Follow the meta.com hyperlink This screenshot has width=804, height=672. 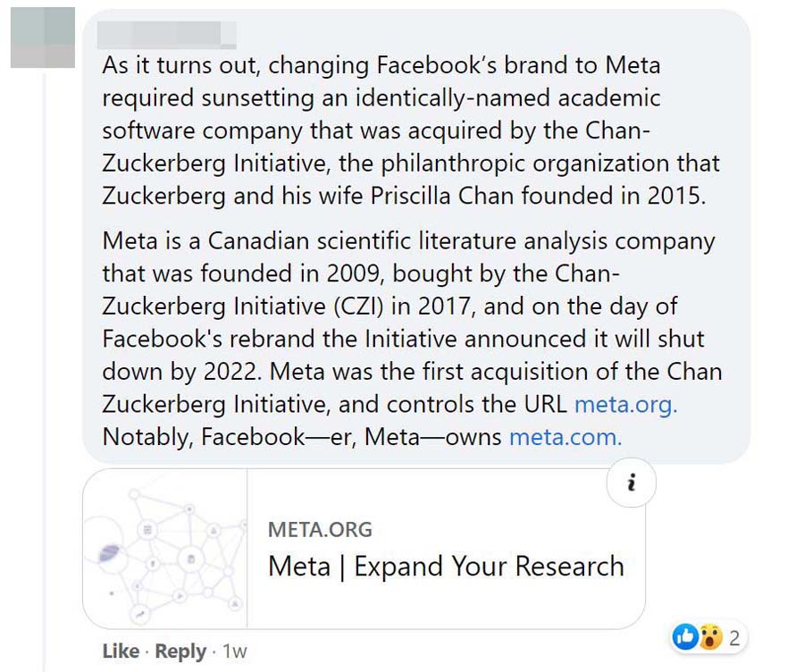coord(565,437)
